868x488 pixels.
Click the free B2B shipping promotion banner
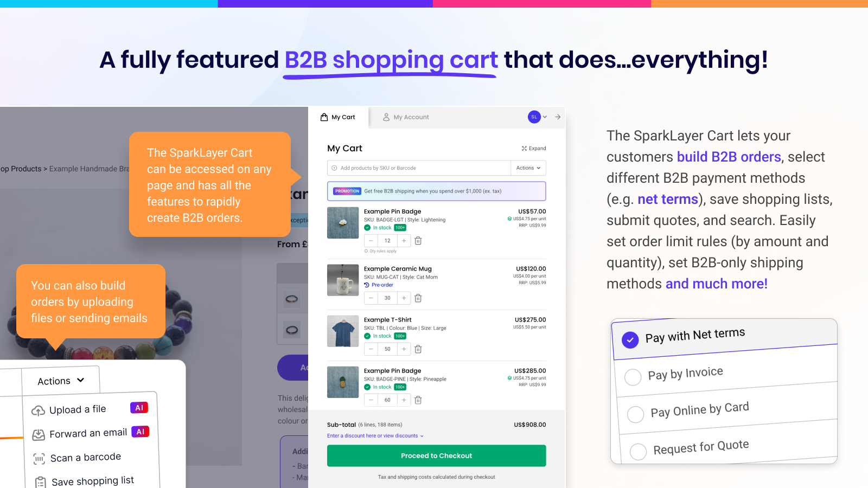(437, 191)
